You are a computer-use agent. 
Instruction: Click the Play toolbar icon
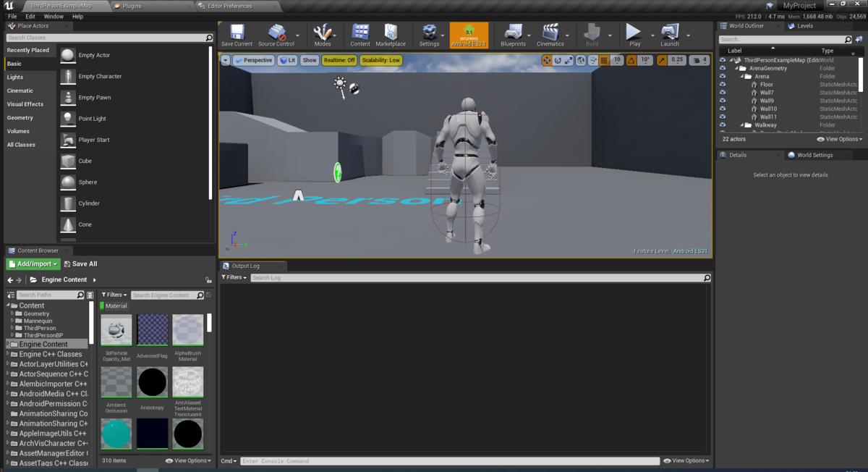(x=634, y=32)
